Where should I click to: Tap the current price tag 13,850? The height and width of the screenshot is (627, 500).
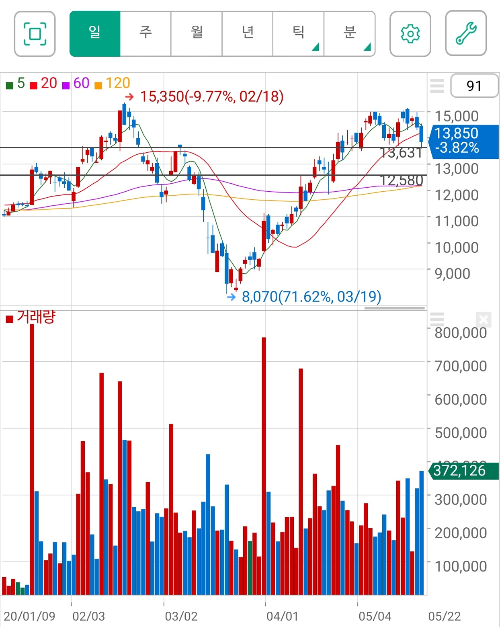[463, 140]
